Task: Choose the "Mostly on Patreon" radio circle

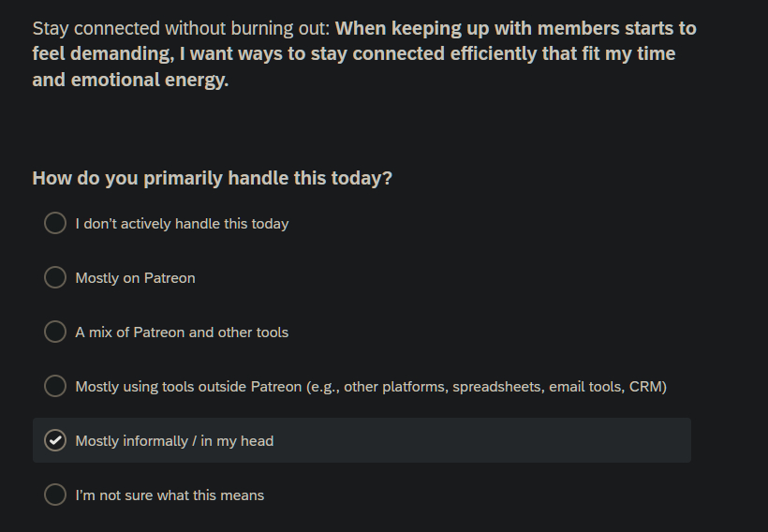Action: tap(55, 277)
